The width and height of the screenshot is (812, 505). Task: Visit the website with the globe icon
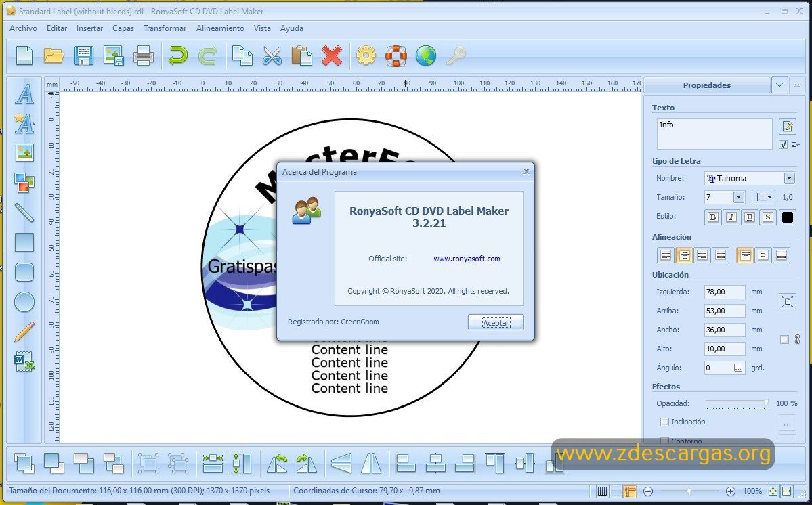[426, 56]
